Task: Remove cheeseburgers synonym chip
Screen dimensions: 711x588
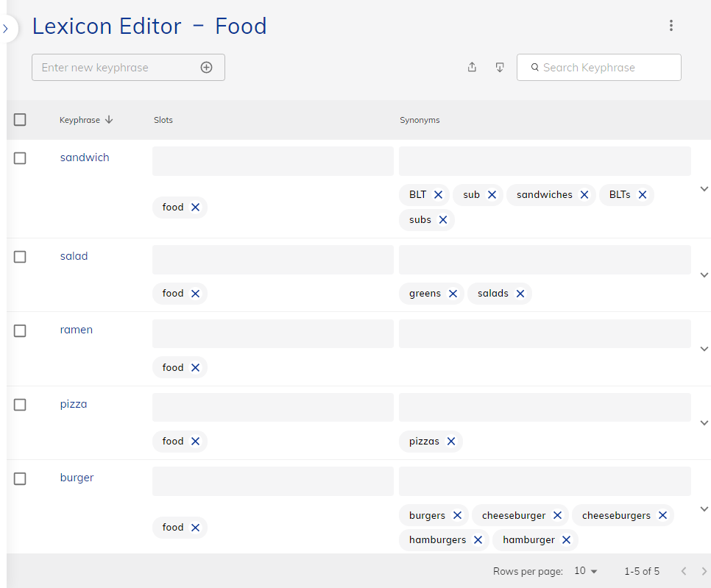Action: (x=663, y=515)
